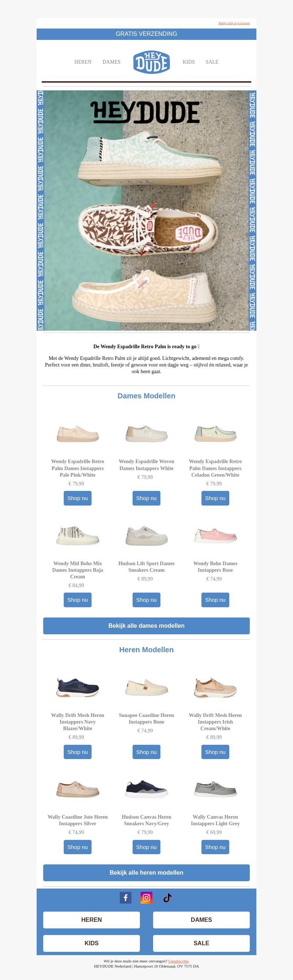Select SALE in the top navigation
Viewport: 293px width, 980px height.
tap(212, 62)
